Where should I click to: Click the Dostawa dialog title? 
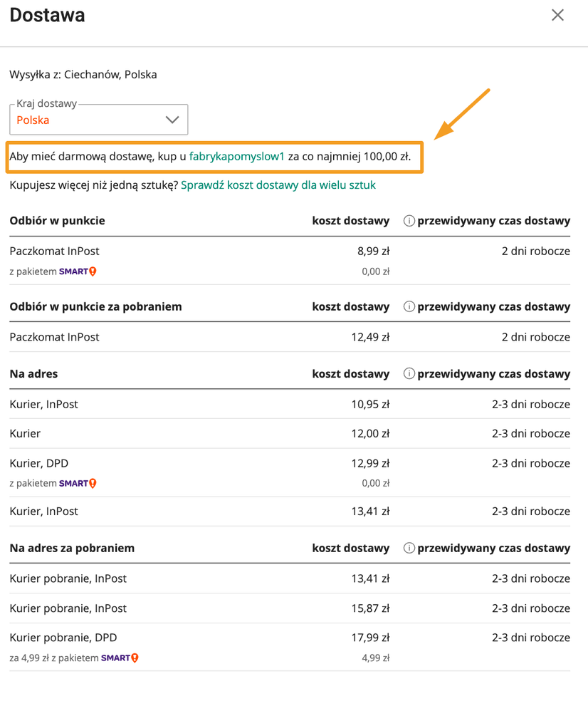click(x=47, y=15)
